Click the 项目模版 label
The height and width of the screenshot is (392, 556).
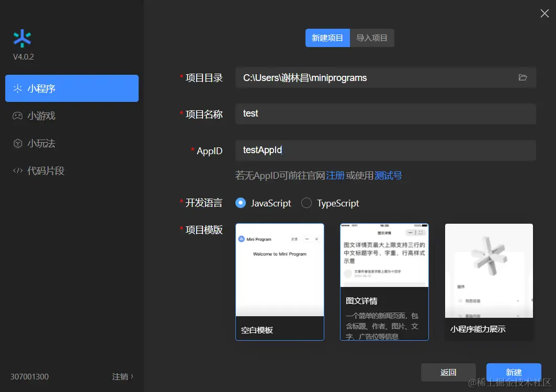point(204,230)
